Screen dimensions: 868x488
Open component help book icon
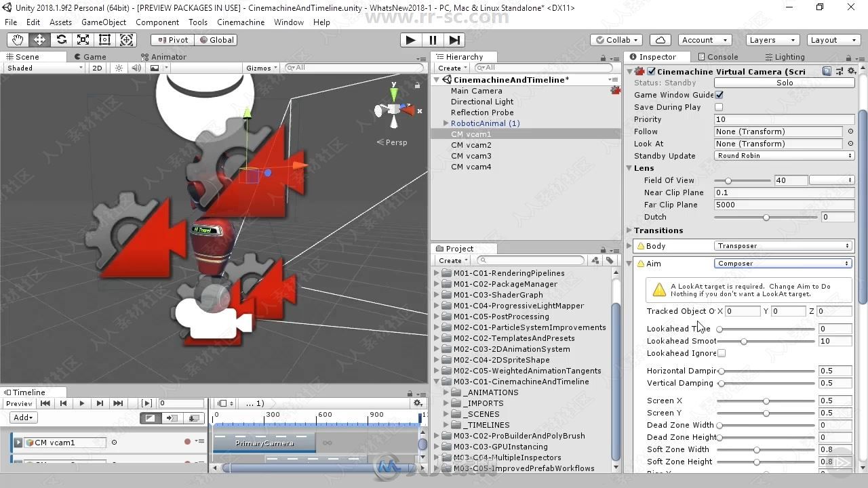coord(827,71)
